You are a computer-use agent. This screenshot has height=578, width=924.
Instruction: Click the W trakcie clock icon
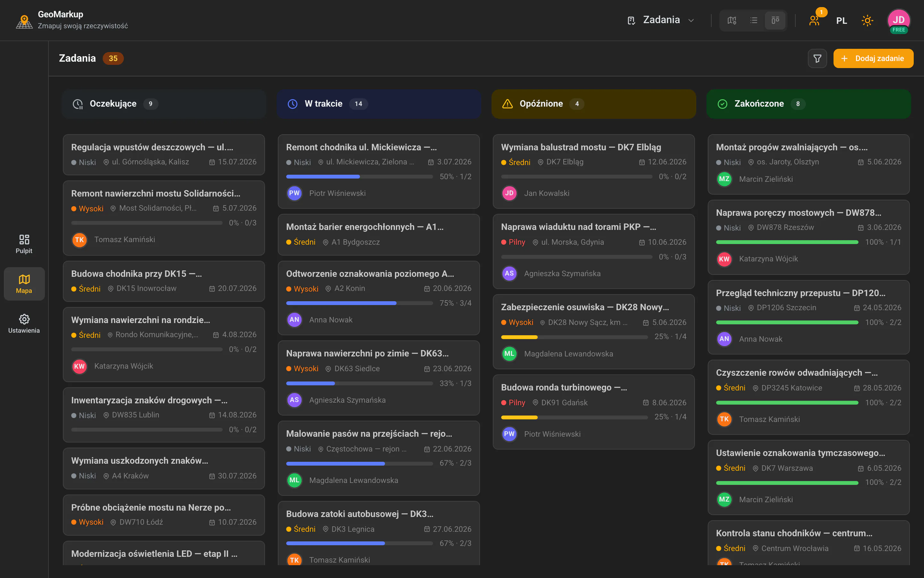pos(293,104)
